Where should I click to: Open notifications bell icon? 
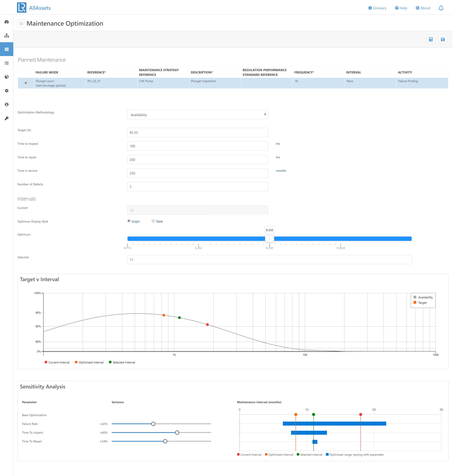[441, 8]
